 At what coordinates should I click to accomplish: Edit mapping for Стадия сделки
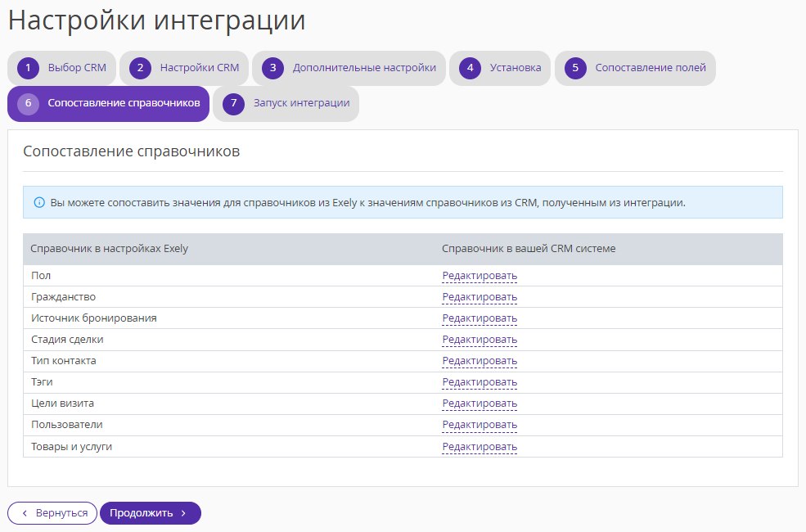coord(480,340)
